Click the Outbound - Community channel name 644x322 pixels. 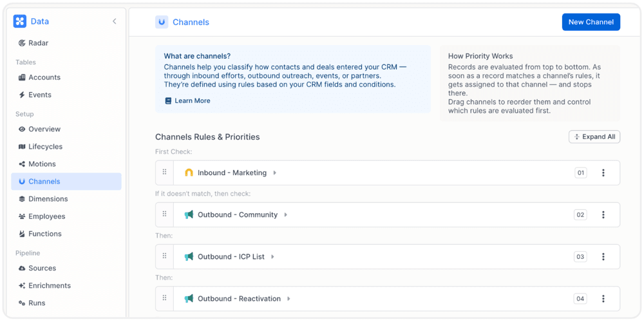coord(238,215)
